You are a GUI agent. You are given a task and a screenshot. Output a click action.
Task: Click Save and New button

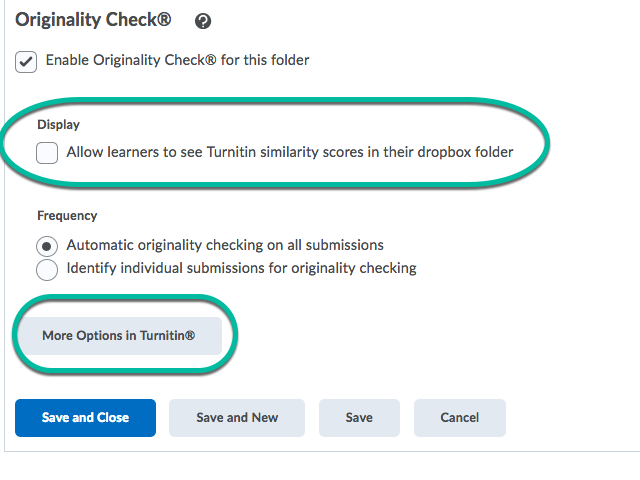(x=237, y=418)
